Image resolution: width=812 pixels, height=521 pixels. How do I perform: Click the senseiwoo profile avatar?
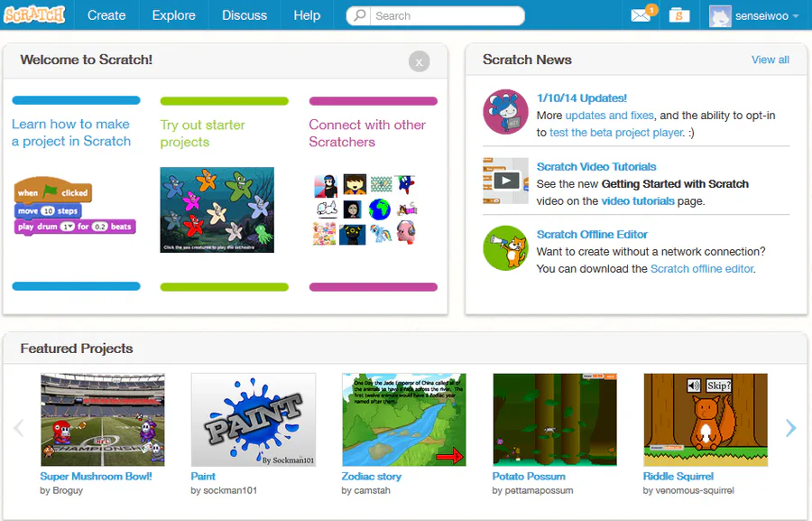pos(720,16)
